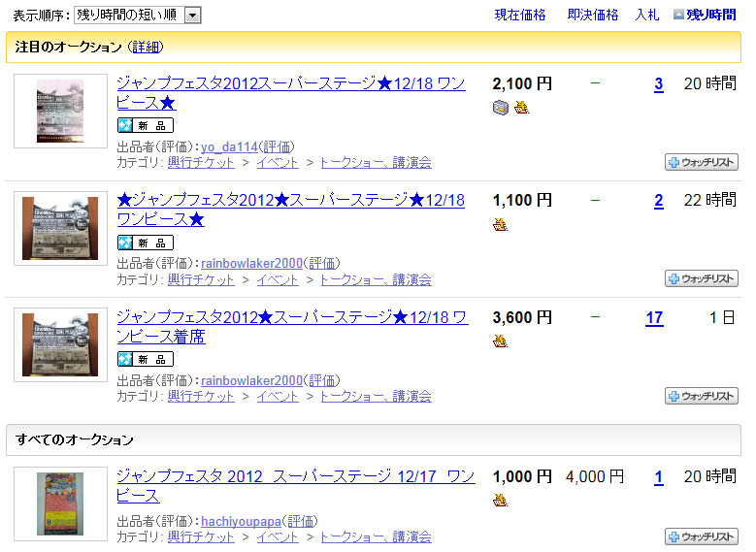The image size is (756, 552).
Task: Open 評価 for seller hachiyoupapa
Action: click(x=301, y=521)
